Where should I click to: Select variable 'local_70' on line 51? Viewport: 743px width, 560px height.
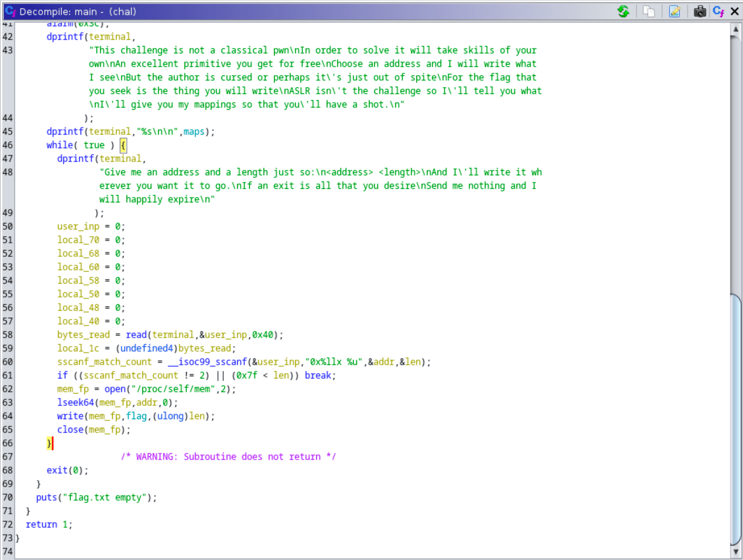78,240
